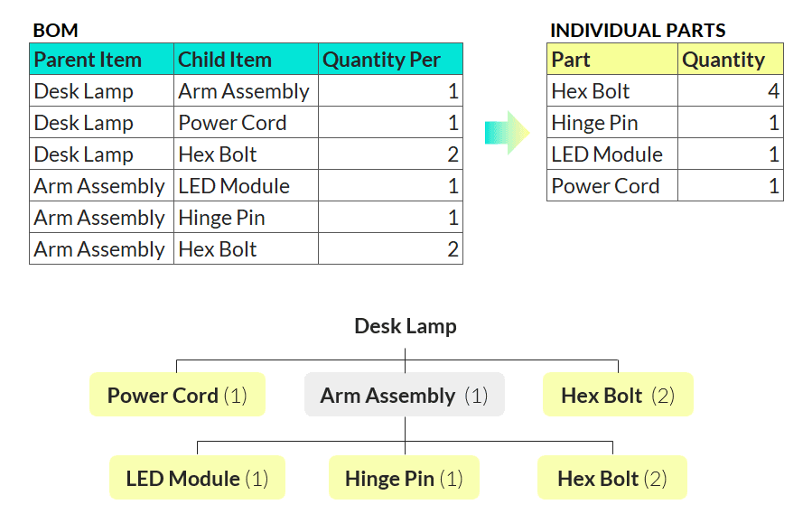The width and height of the screenshot is (812, 523).
Task: Select the Hinge Pin (1) tree node
Action: pos(404,478)
